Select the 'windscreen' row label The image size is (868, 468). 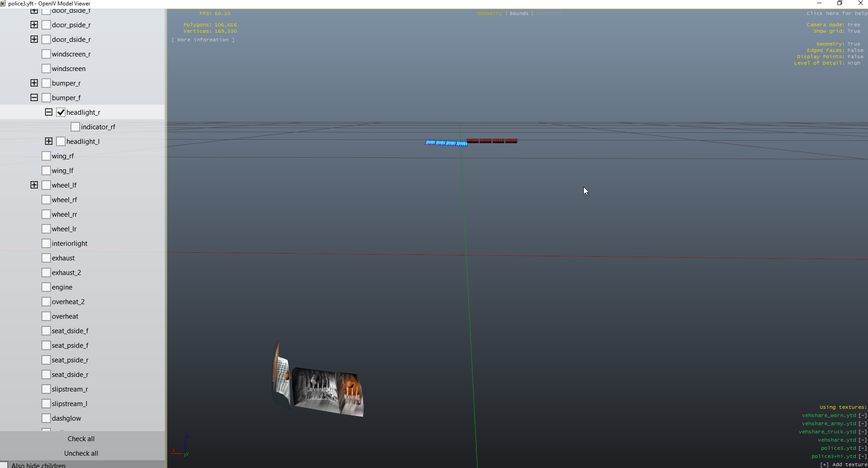(x=69, y=69)
